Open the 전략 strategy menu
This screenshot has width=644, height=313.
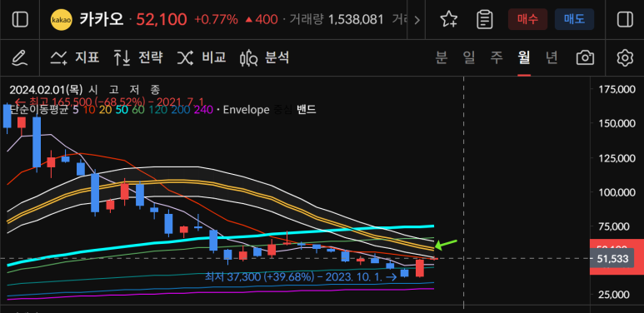click(138, 57)
